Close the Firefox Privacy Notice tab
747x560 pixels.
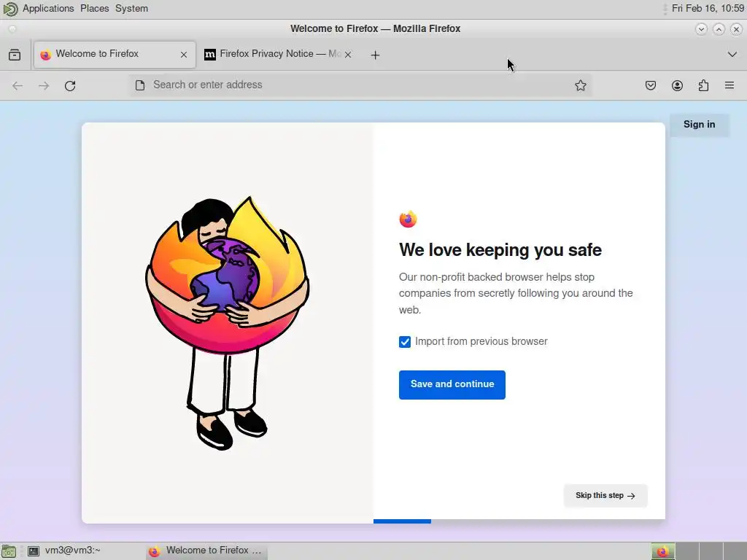coord(348,55)
